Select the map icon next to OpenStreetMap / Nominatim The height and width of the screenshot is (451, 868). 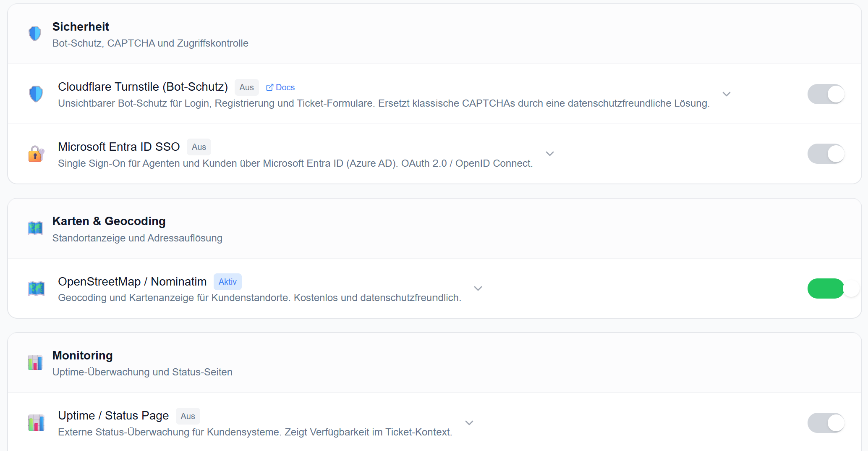tap(36, 288)
